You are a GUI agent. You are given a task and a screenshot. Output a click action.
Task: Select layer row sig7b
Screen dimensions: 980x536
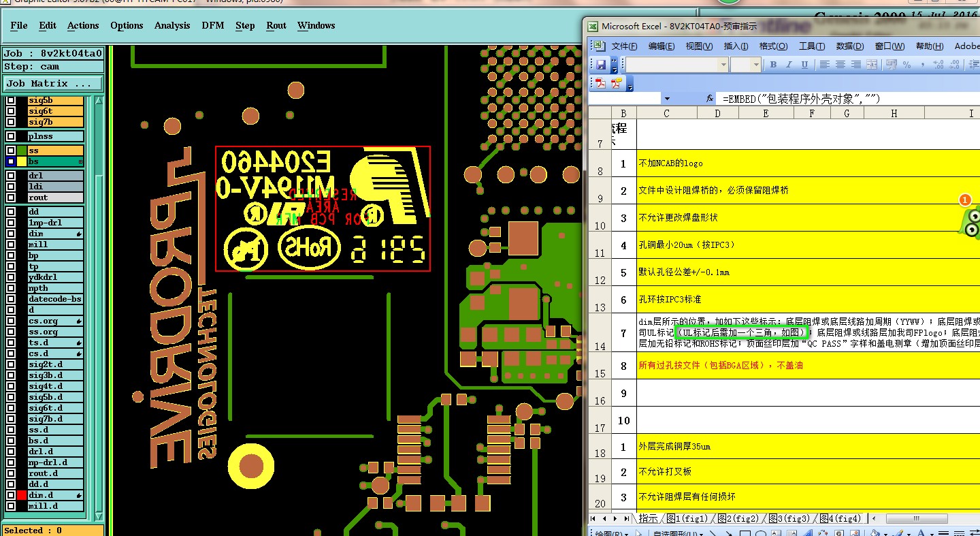pyautogui.click(x=56, y=122)
